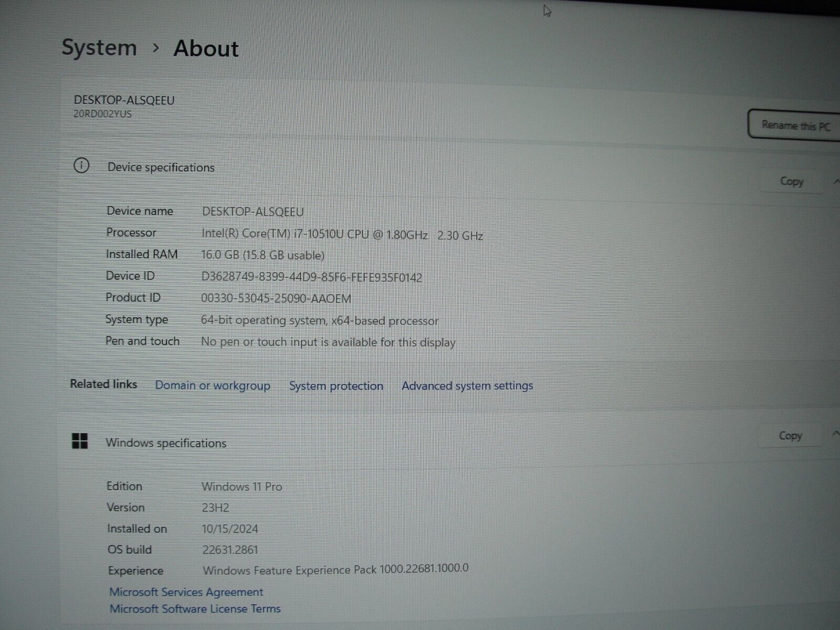Copy the device specifications
Viewport: 840px width, 630px height.
pos(791,182)
